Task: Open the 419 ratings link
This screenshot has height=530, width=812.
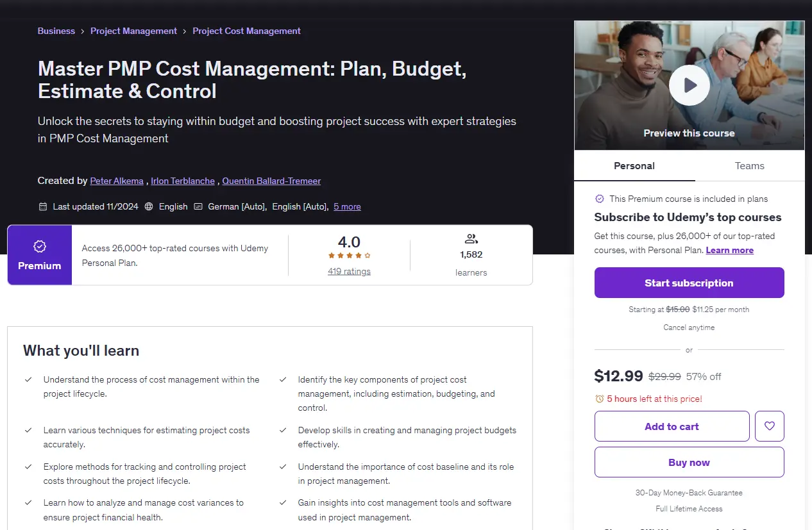Action: 349,271
